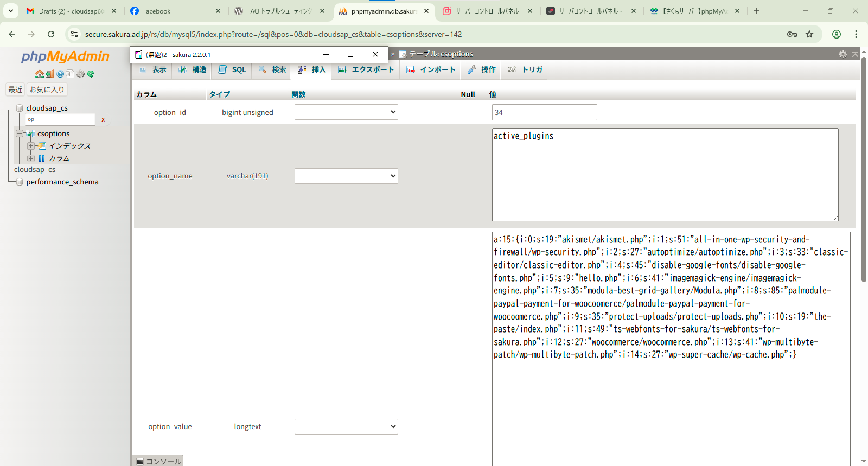Open the tab search dropdown arrow
868x466 pixels.
pyautogui.click(x=10, y=11)
